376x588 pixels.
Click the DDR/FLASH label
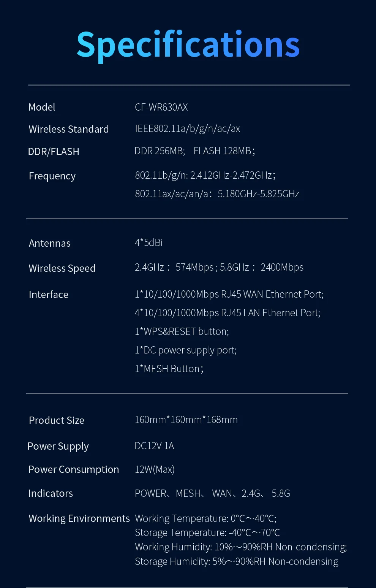tap(54, 152)
